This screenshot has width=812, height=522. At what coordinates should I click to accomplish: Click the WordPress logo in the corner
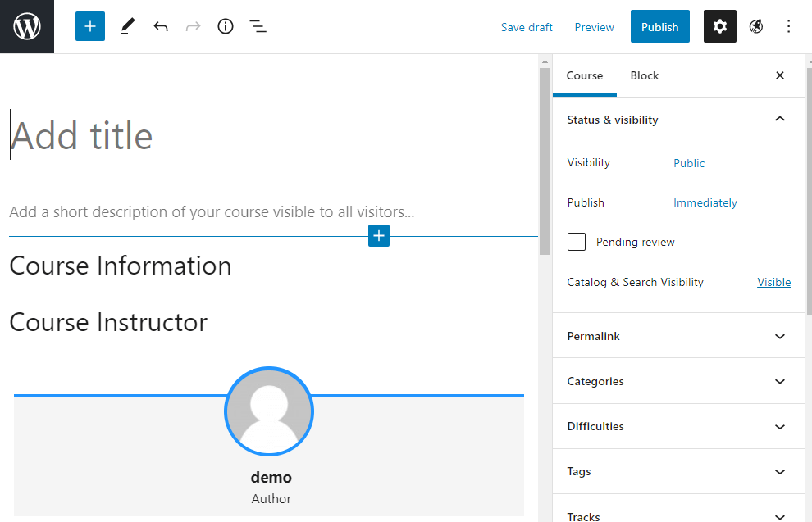tap(26, 26)
